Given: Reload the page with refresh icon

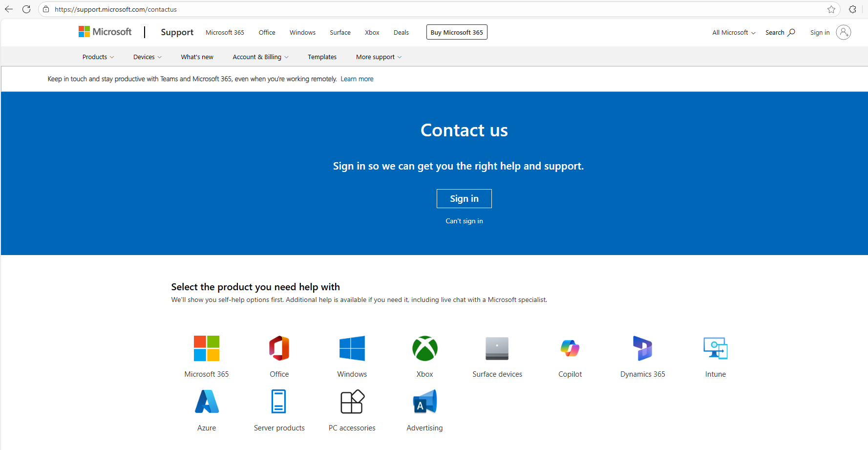Looking at the screenshot, I should pos(26,9).
